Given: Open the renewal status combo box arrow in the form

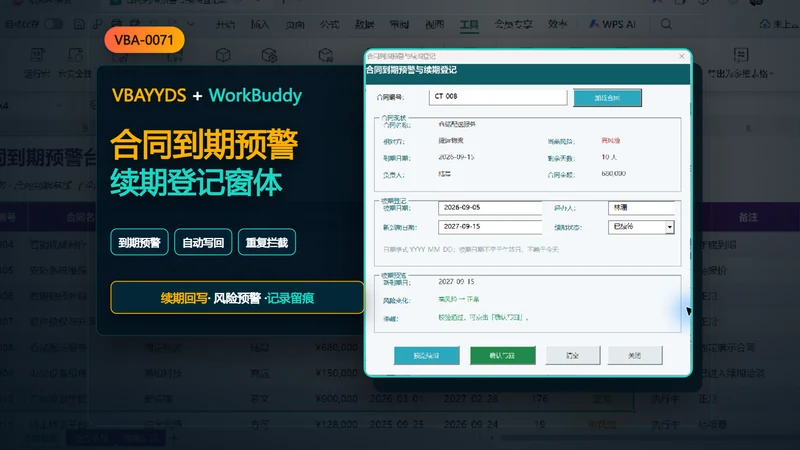Looking at the screenshot, I should pos(669,227).
